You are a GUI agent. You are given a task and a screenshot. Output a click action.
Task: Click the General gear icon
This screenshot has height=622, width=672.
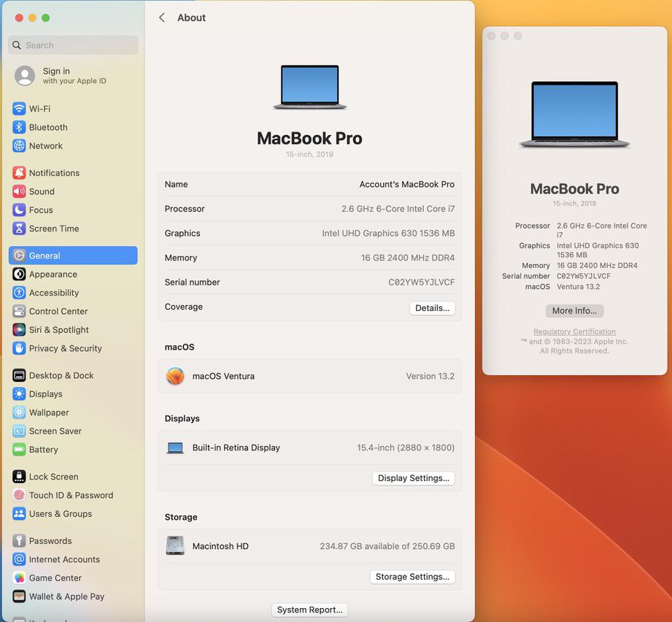pyautogui.click(x=19, y=256)
